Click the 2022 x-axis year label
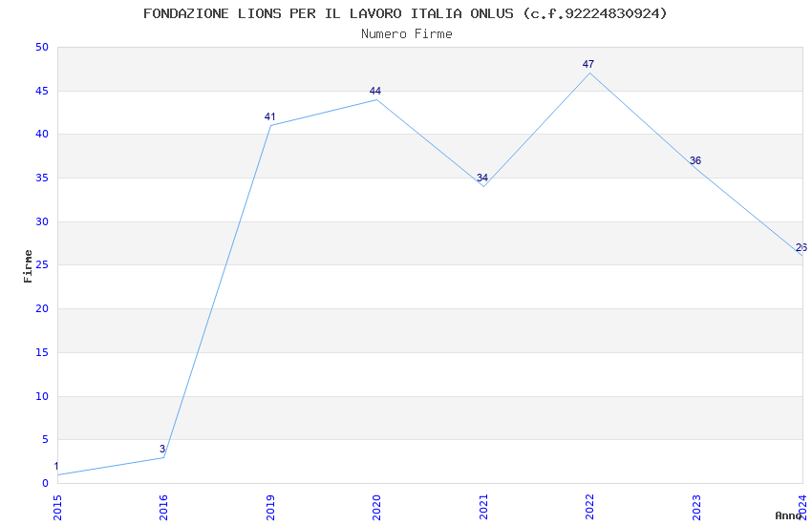This screenshot has height=525, width=812. (x=589, y=508)
